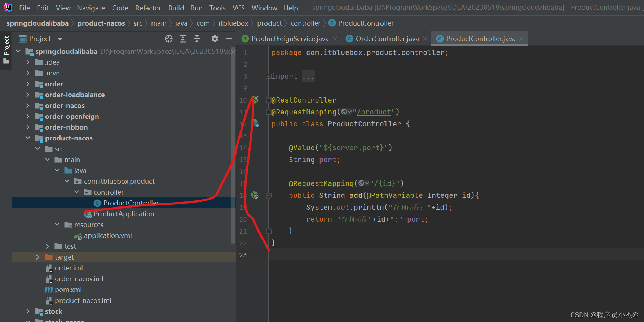Click the globe icon next to "/{id}" mapping
Image resolution: width=644 pixels, height=322 pixels.
pyautogui.click(x=363, y=183)
